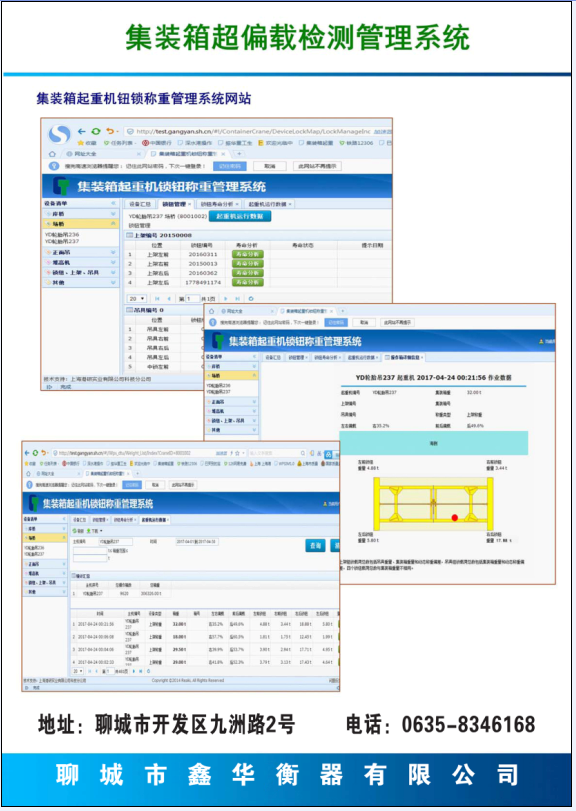Click the blue back arrow in bottom screenshot

pyautogui.click(x=27, y=453)
